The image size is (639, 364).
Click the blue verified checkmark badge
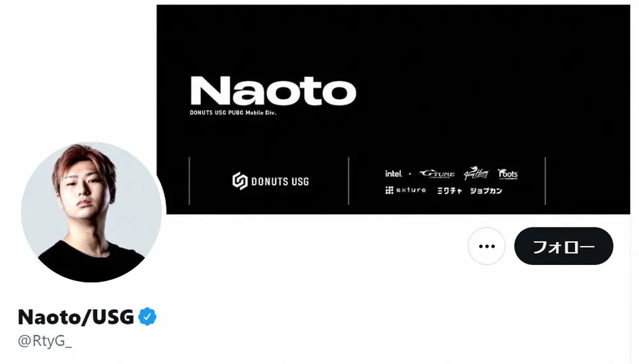[148, 317]
